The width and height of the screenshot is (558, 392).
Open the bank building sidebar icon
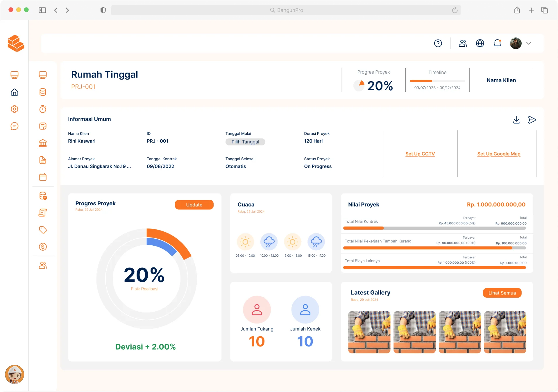(43, 143)
